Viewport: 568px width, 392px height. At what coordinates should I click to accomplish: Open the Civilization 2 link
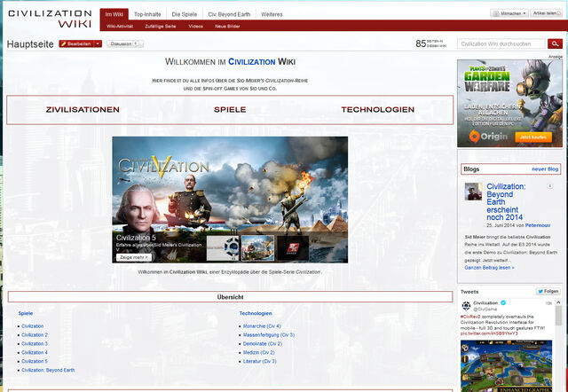tap(35, 335)
